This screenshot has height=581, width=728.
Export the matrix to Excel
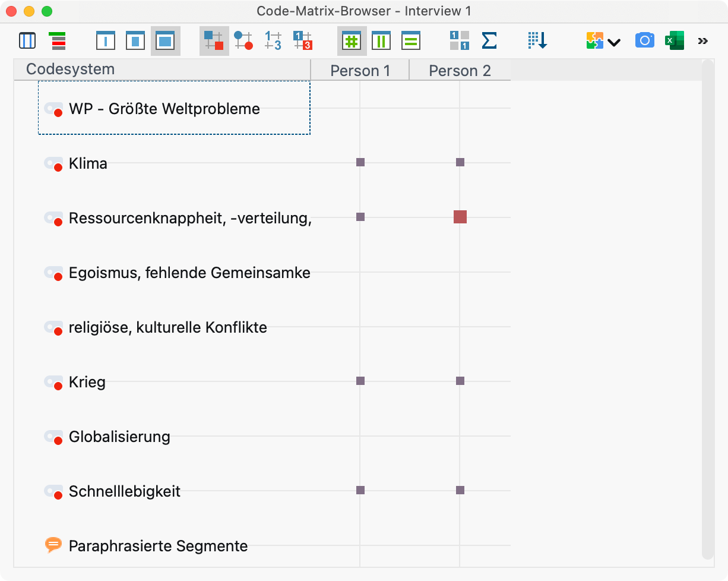click(x=674, y=41)
